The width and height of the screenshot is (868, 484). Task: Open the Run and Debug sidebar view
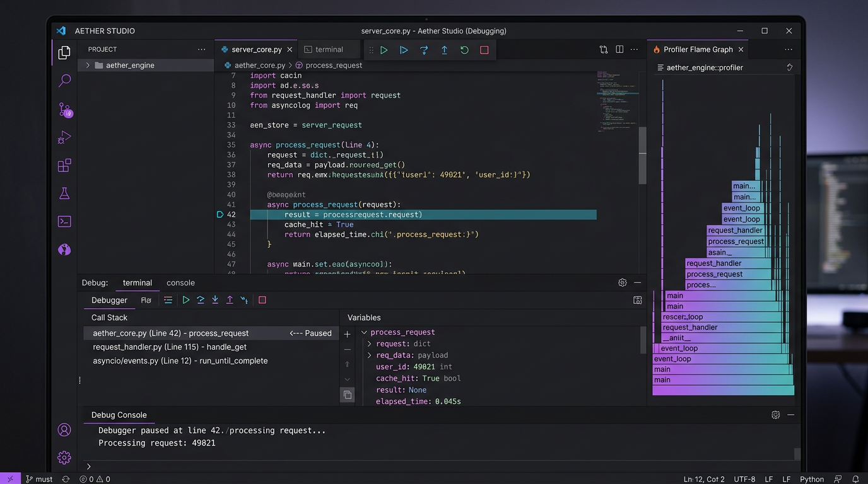tap(64, 137)
